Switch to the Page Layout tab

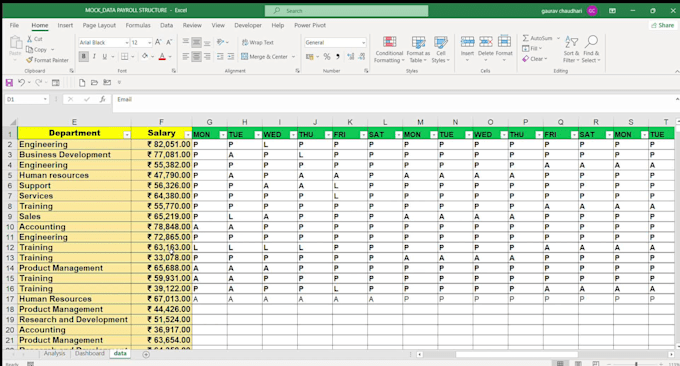click(99, 25)
